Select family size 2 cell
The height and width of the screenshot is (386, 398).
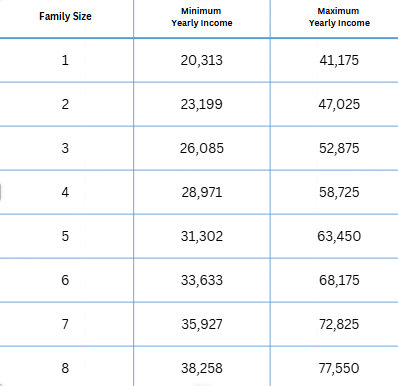point(65,104)
